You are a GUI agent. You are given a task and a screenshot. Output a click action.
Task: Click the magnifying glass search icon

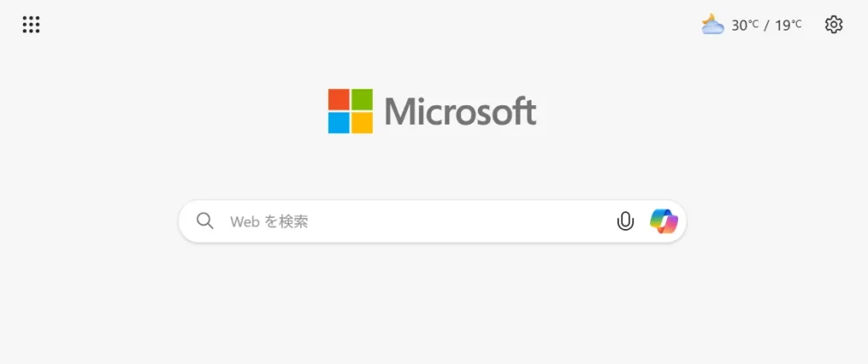tap(205, 221)
